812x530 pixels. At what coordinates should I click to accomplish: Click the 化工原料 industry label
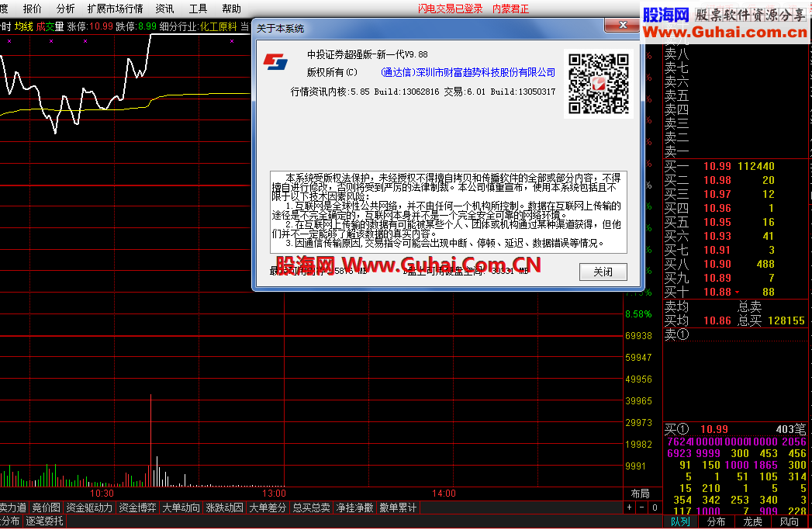coord(218,26)
